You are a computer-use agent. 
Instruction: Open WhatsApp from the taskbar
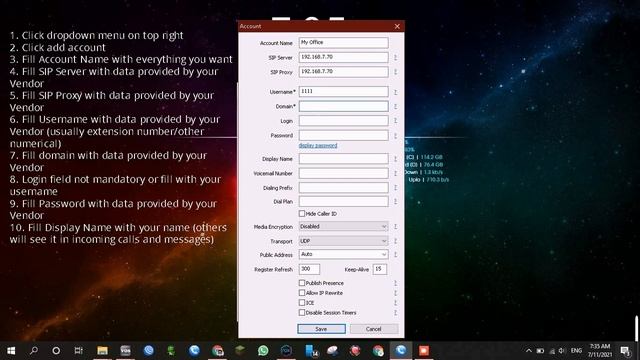[x=263, y=351]
